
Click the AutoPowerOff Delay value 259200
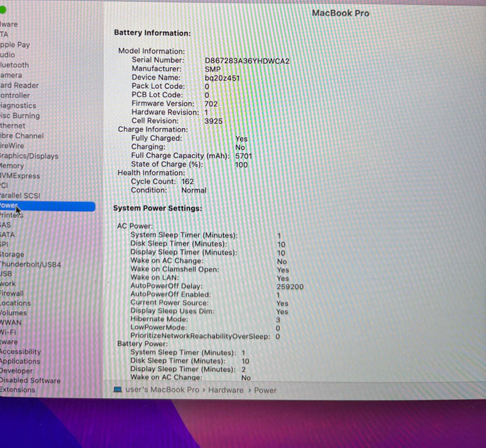[290, 287]
